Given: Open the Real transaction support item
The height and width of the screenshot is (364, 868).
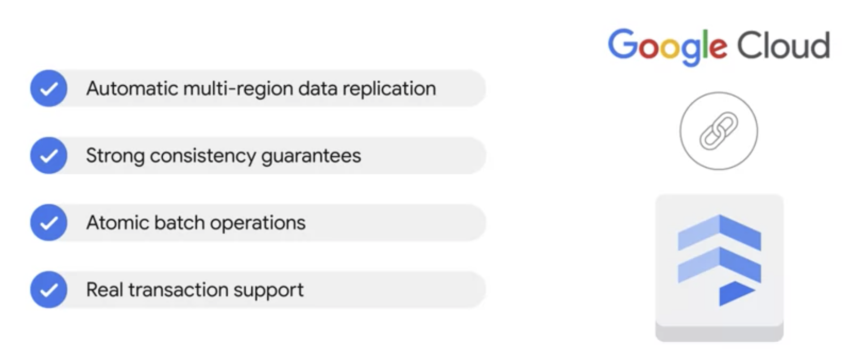Looking at the screenshot, I should 258,289.
